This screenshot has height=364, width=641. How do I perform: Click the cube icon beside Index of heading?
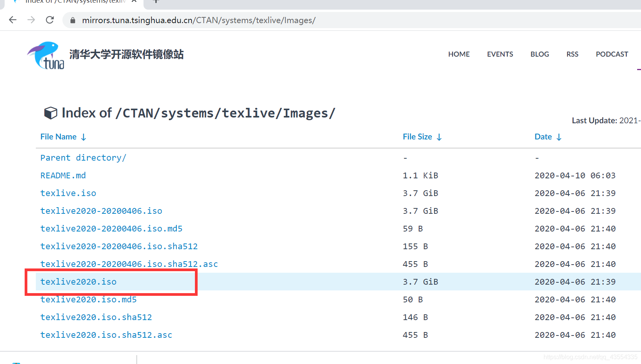coord(50,113)
